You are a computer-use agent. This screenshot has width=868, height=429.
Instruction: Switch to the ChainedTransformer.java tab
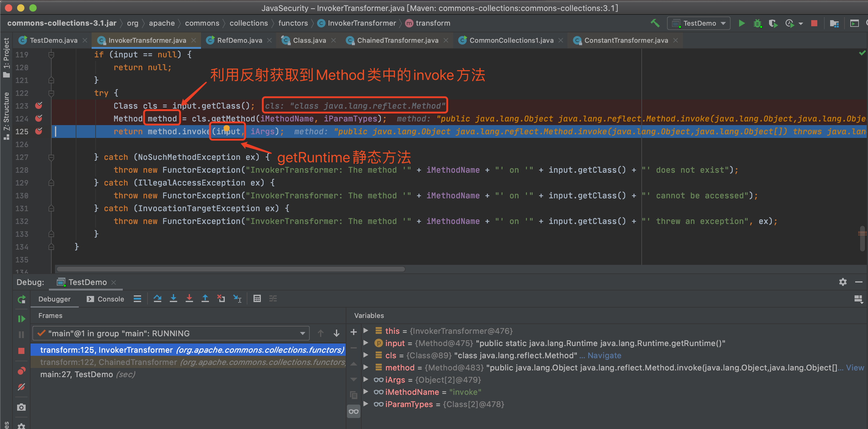397,40
